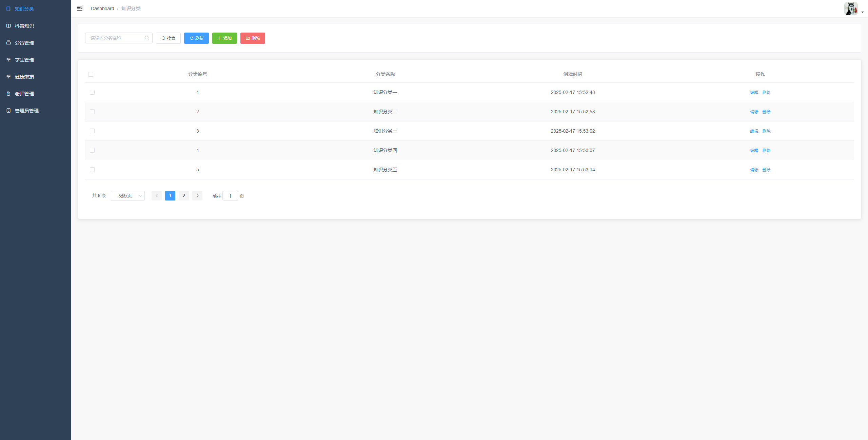Click the 知识分类 breadcrumb text

(x=131, y=8)
